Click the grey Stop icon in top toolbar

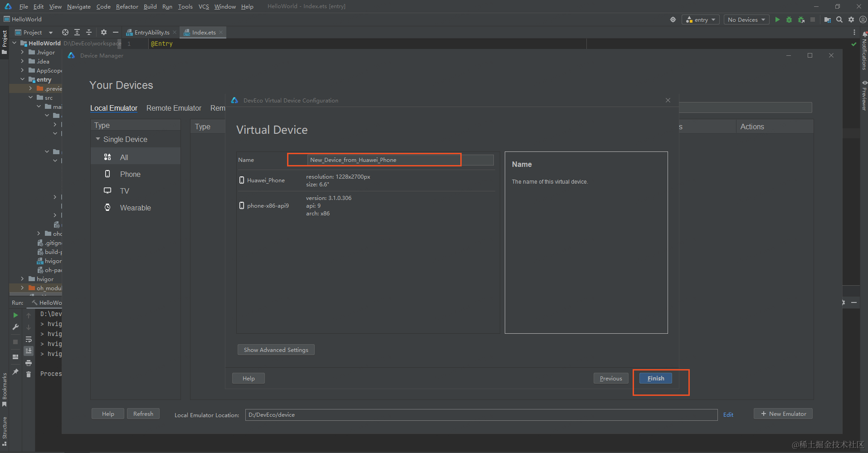[x=813, y=19]
